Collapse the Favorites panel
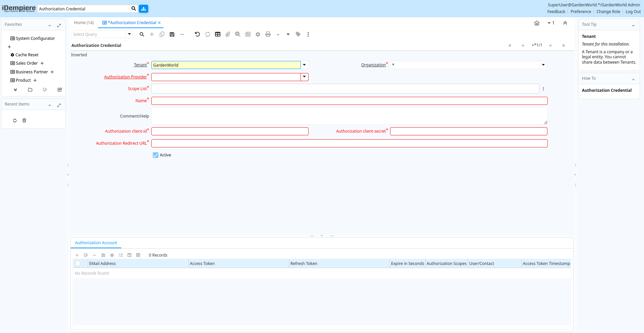 tap(50, 25)
